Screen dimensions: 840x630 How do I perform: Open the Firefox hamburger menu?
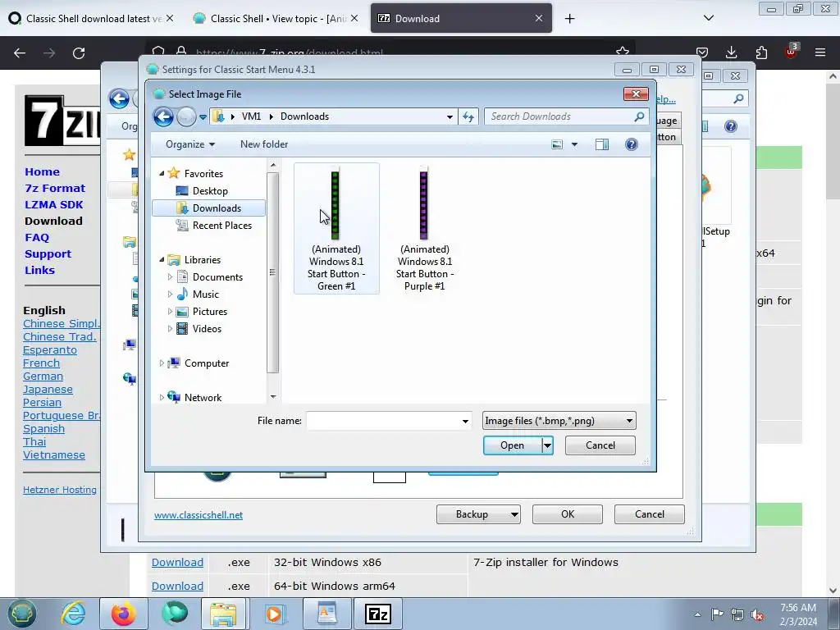click(820, 52)
